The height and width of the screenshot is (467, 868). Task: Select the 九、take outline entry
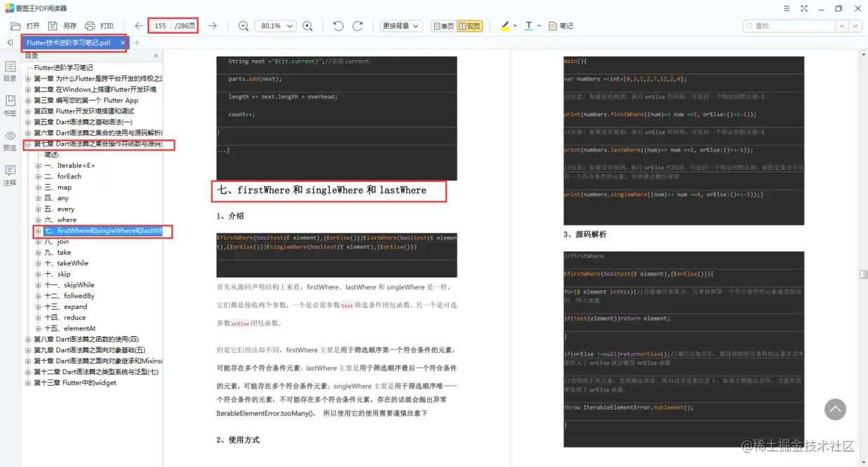58,252
